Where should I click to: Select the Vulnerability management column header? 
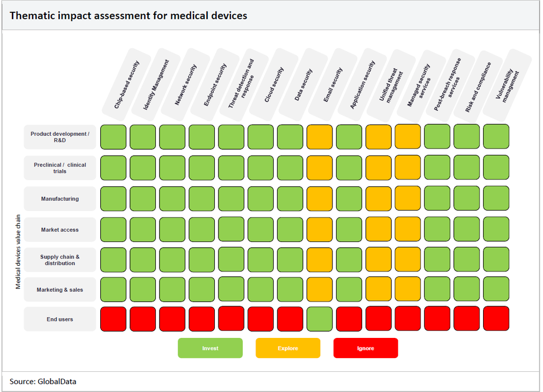tap(507, 85)
